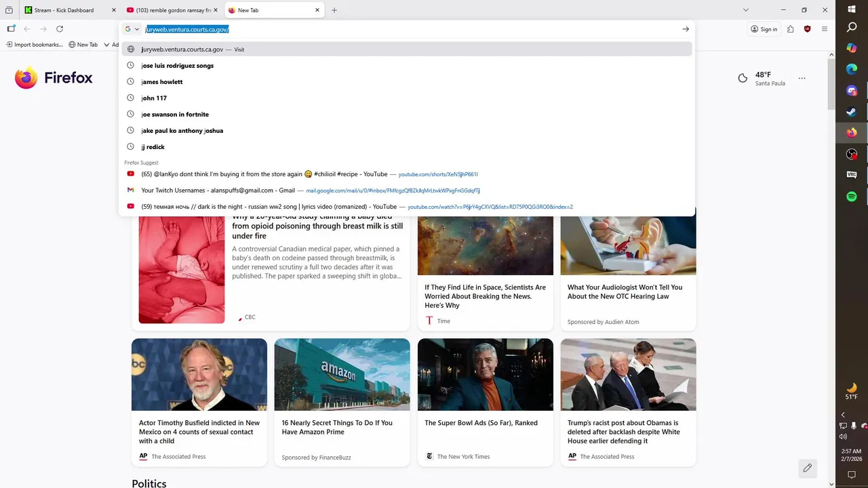The image size is (868, 488).
Task: Choose jake paul ko anthony joshua suggestion
Action: pyautogui.click(x=407, y=131)
